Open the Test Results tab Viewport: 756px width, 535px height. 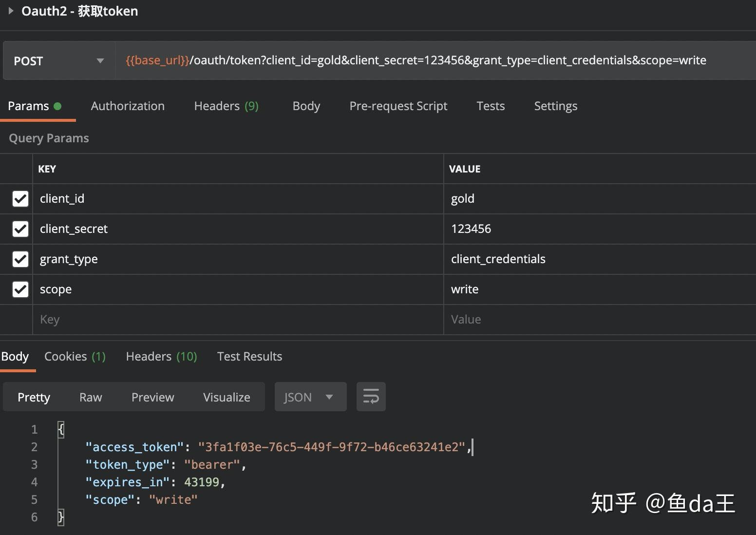249,357
